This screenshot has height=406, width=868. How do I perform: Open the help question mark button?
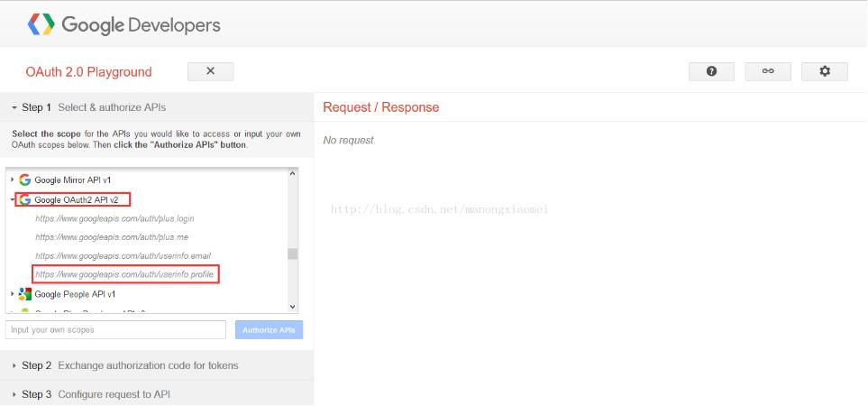click(711, 71)
